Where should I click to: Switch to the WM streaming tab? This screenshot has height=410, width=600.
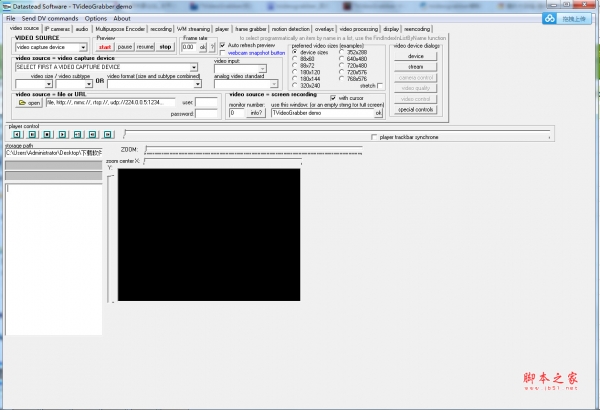tap(193, 29)
